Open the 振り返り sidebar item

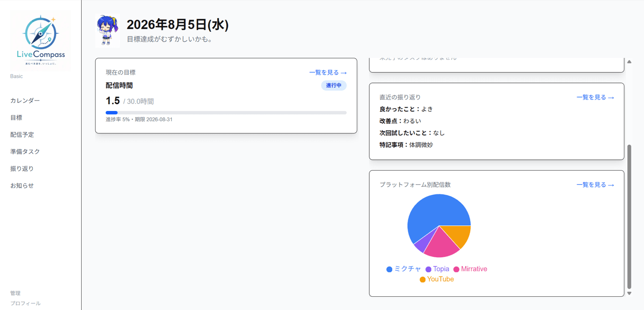pyautogui.click(x=22, y=169)
